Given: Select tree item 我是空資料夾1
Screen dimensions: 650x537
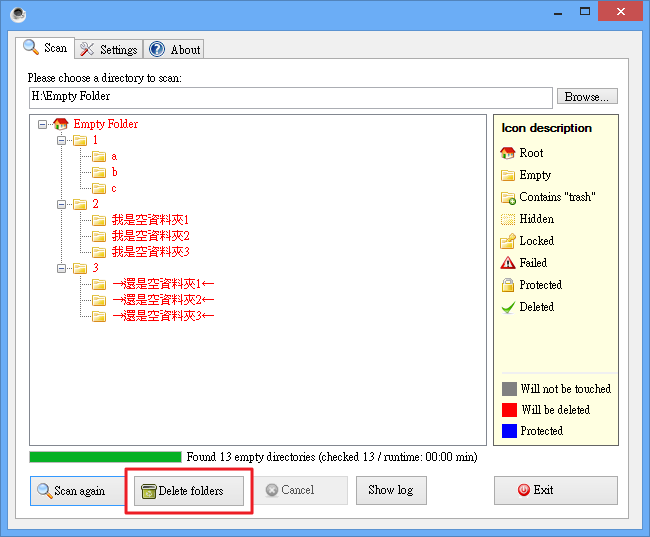Looking at the screenshot, I should (x=150, y=220).
